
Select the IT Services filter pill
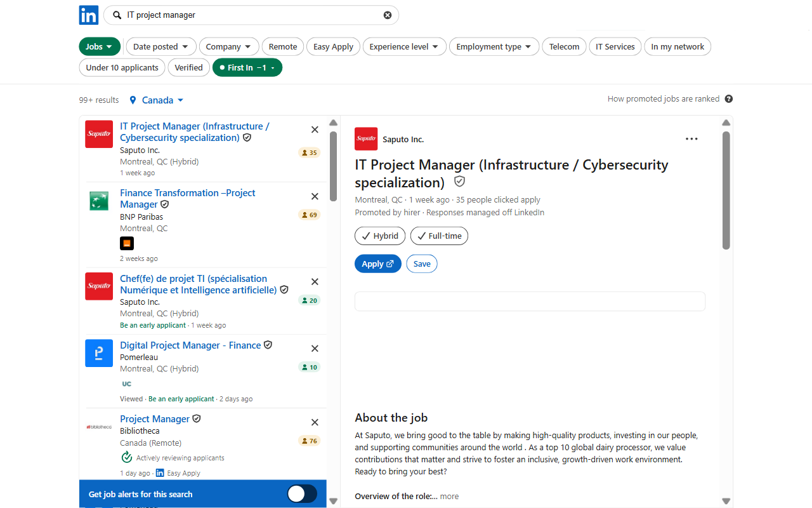coord(615,46)
